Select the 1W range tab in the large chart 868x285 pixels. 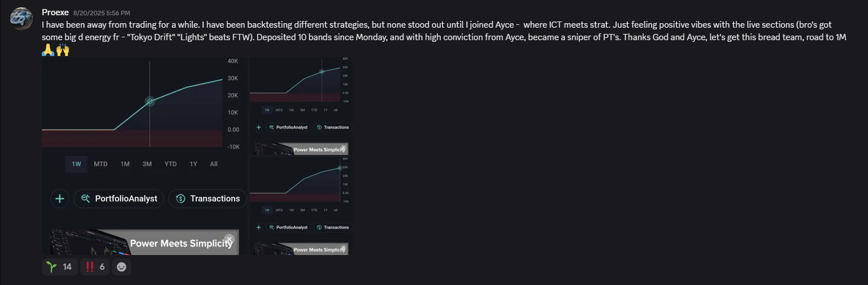(76, 164)
